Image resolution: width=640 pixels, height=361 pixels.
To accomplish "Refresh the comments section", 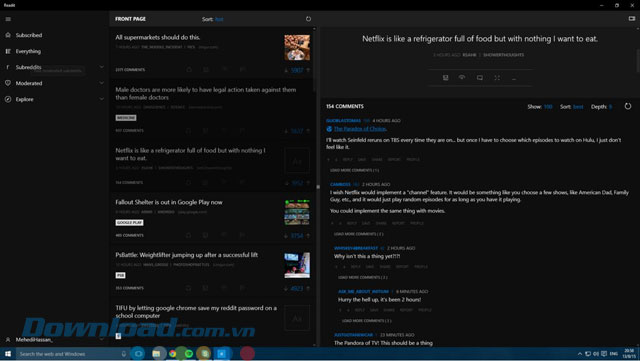I will coord(628,106).
